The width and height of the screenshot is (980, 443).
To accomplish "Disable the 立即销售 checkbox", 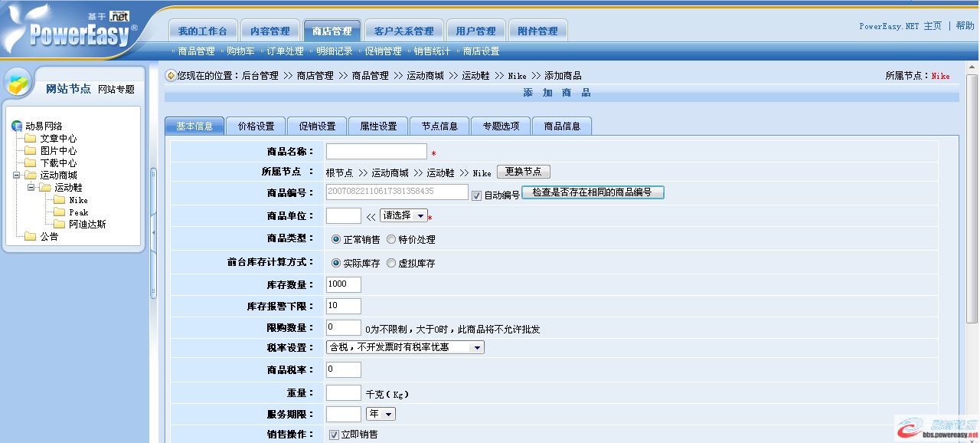I will (x=335, y=435).
